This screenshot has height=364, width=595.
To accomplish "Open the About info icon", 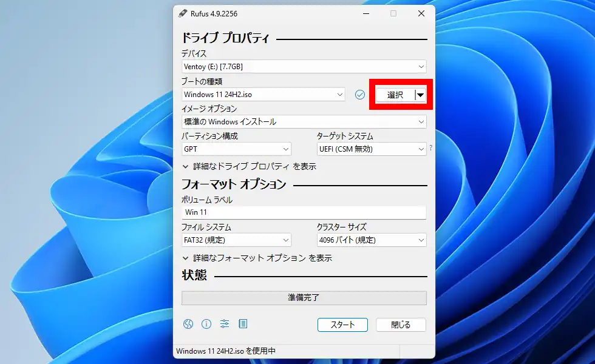I will point(206,324).
